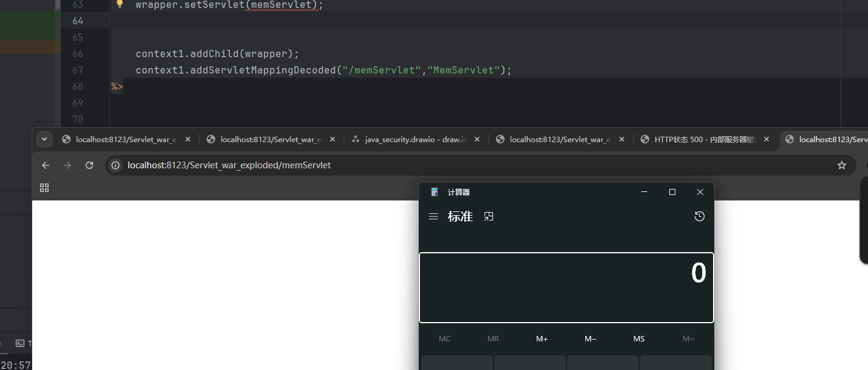Expand the calculator memory list dropdown
868x370 pixels.
pos(688,339)
